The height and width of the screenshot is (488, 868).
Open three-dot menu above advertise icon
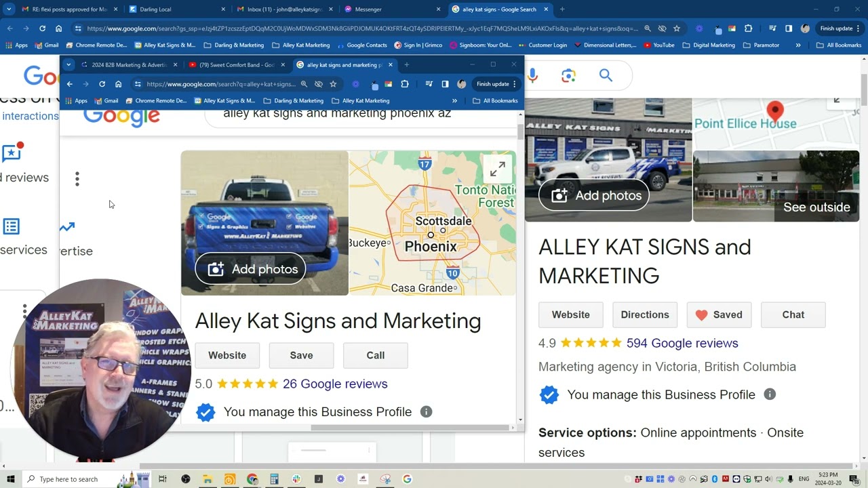[77, 179]
